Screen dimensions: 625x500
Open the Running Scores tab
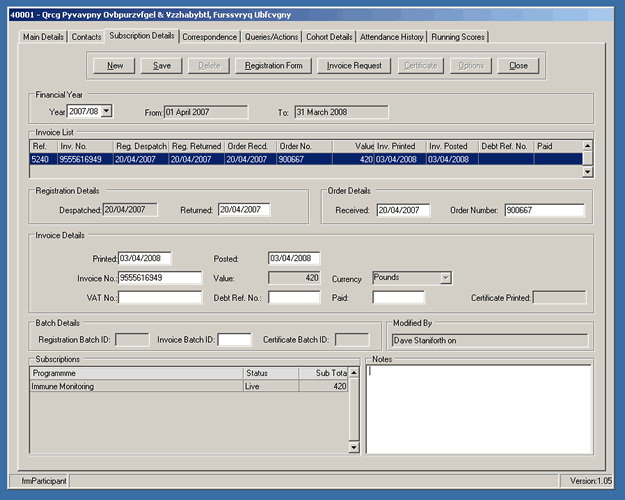point(458,37)
